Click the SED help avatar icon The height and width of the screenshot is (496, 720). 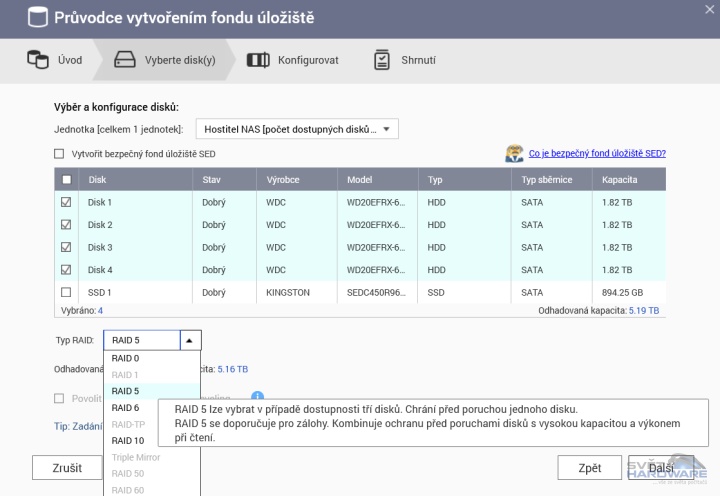514,154
